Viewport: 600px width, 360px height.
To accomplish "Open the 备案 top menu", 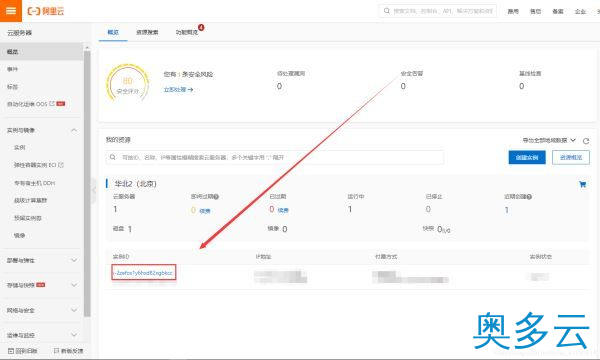I will pyautogui.click(x=558, y=11).
